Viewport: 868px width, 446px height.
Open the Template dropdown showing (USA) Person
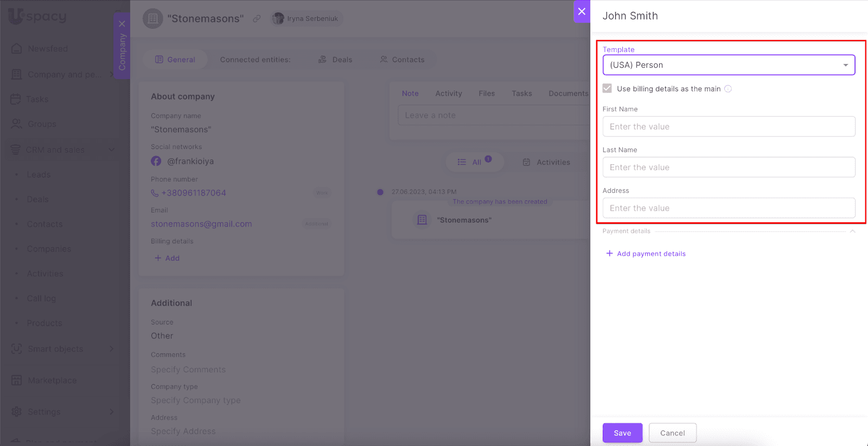(x=729, y=65)
